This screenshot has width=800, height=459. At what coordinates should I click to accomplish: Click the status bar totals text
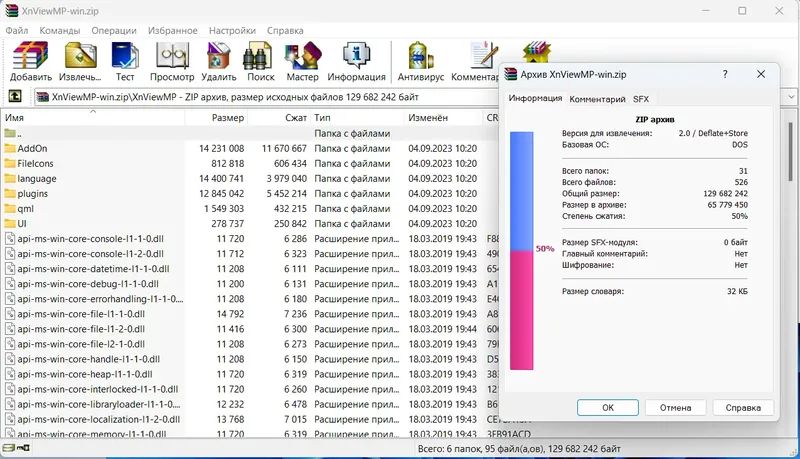tap(519, 449)
